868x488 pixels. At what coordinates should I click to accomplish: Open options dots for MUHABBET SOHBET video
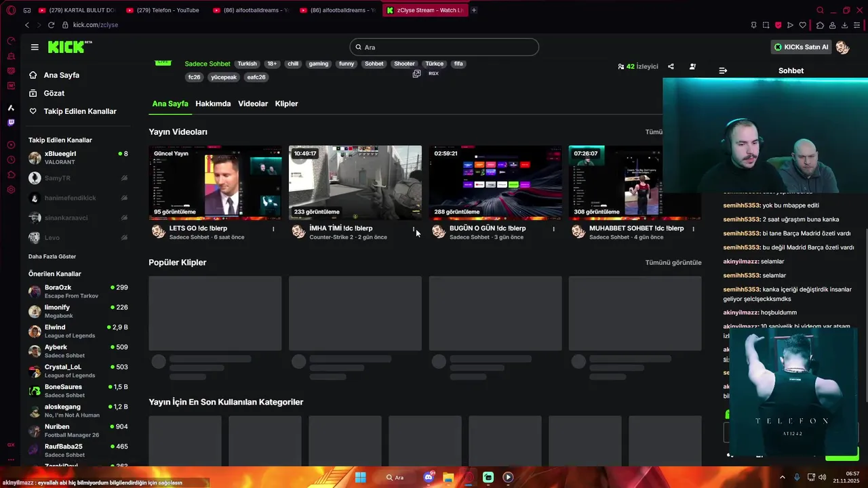click(693, 229)
